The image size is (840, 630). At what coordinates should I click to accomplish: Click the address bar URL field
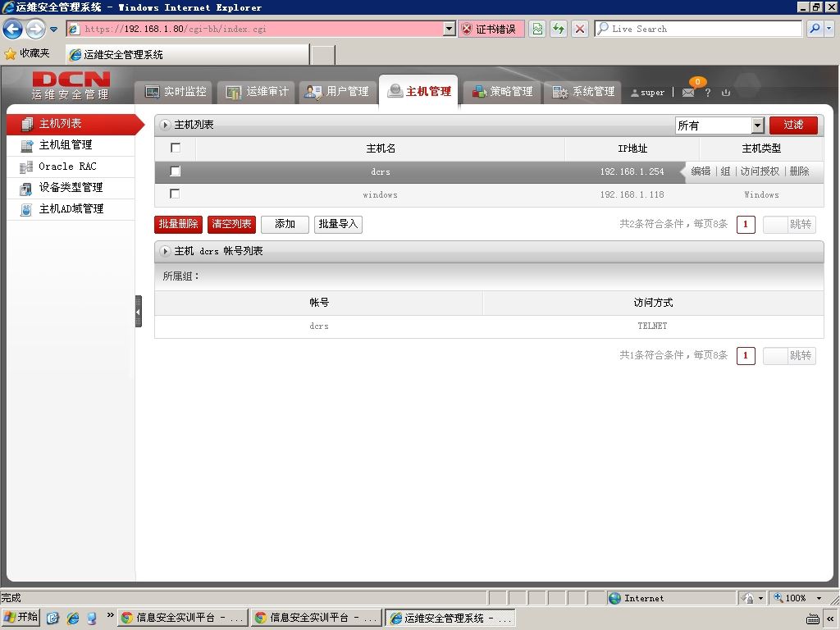[x=256, y=29]
